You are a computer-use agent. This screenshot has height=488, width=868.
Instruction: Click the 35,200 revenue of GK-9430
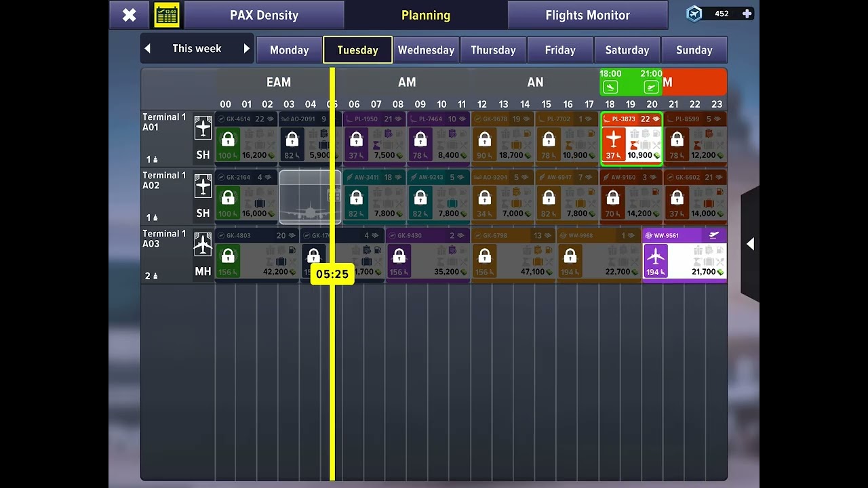[x=446, y=272]
